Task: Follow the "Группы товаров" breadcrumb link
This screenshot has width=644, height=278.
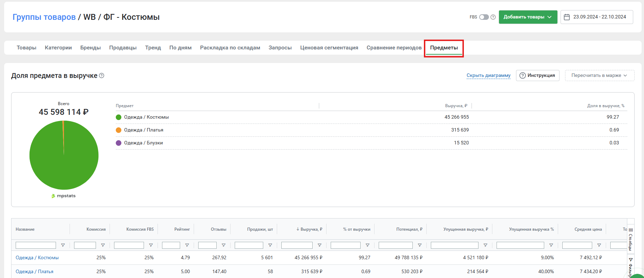Action: click(x=44, y=17)
